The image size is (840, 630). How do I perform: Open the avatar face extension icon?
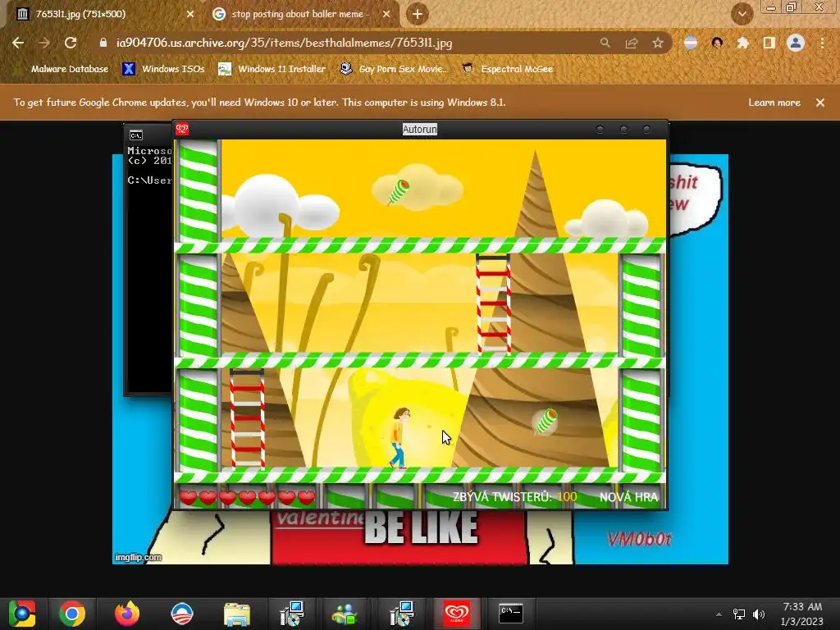(x=717, y=43)
